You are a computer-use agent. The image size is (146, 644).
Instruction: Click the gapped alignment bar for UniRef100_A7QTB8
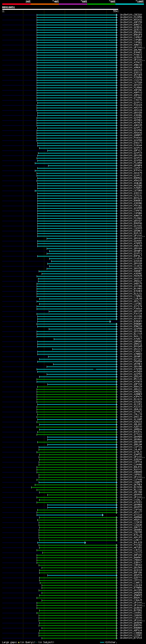[77, 369]
